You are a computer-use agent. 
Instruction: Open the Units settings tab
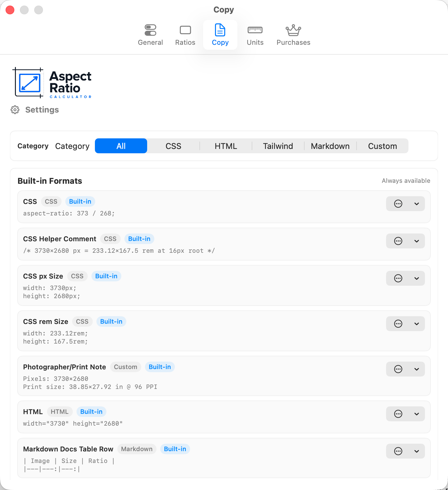(x=255, y=35)
